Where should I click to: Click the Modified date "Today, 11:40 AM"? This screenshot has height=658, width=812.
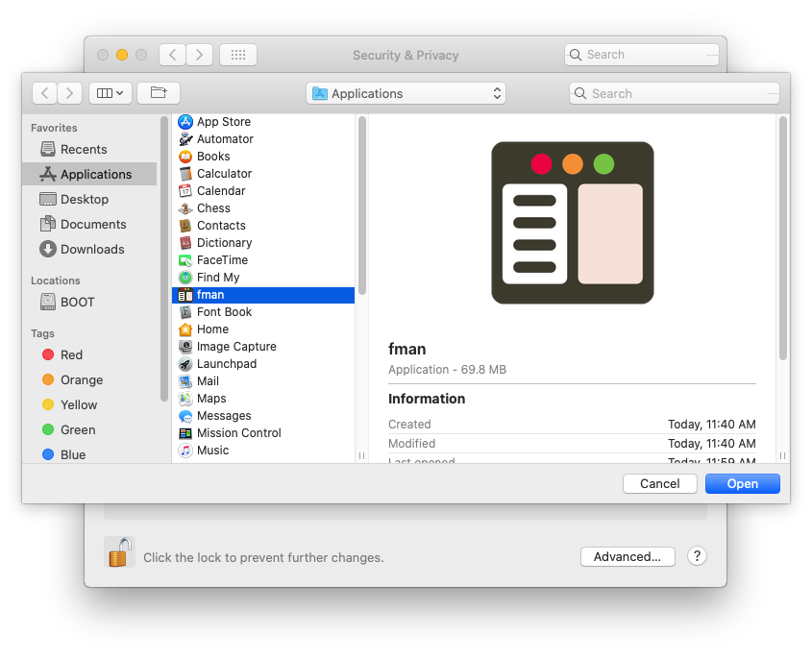(x=711, y=444)
